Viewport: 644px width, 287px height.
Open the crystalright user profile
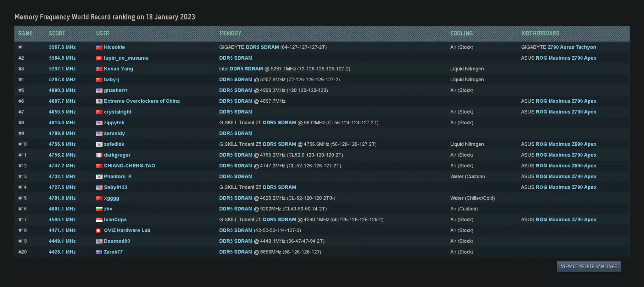[118, 112]
